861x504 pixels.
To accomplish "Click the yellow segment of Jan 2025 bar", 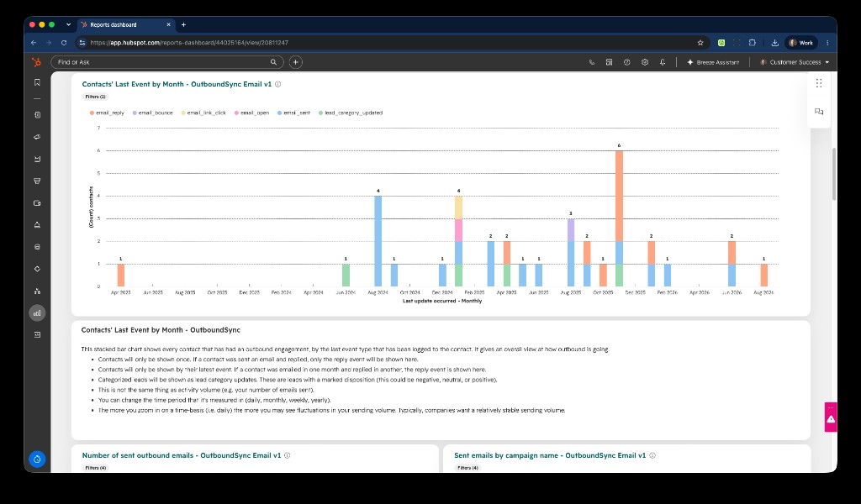I will coord(458,207).
